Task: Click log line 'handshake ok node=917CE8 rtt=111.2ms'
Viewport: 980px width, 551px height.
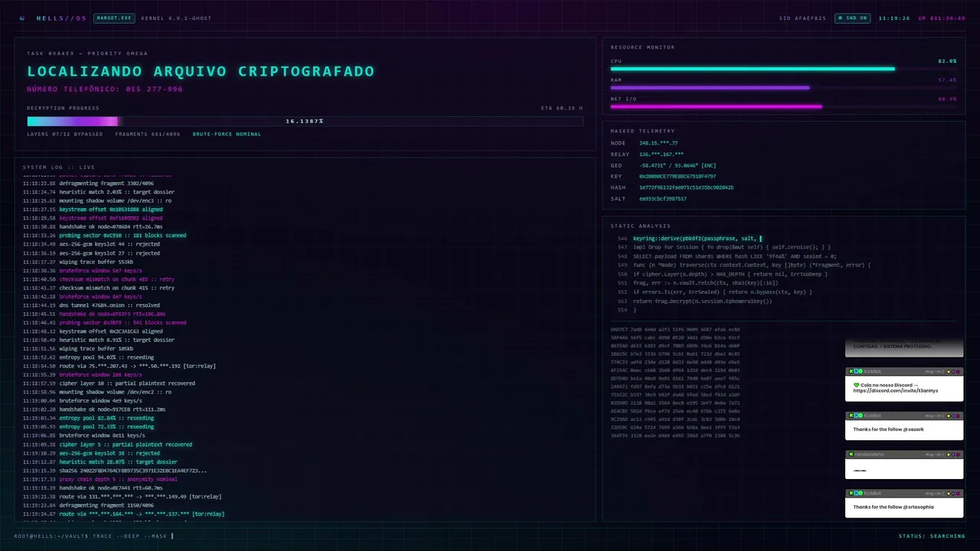Action: point(113,409)
